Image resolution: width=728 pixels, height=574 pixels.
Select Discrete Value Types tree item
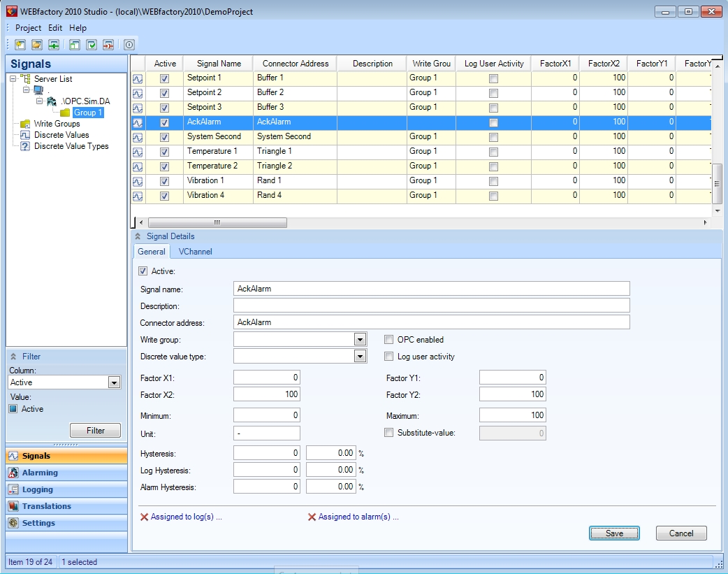[x=71, y=146]
